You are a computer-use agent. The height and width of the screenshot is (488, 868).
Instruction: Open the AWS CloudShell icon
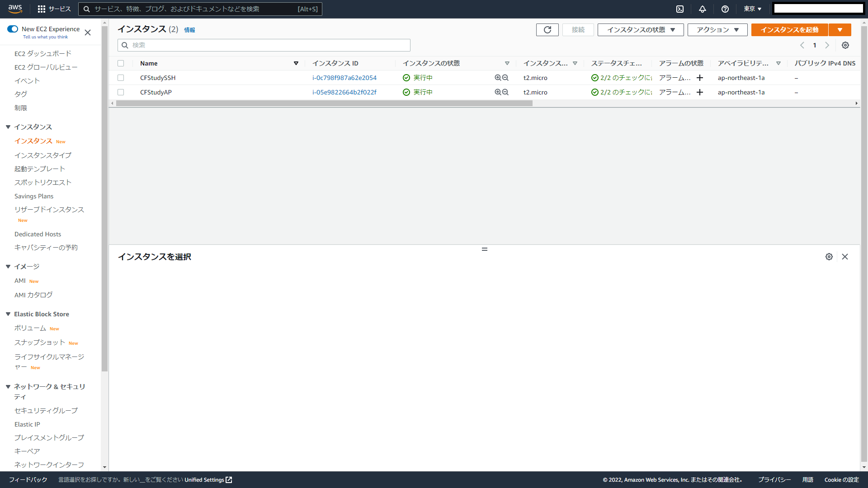pos(680,9)
